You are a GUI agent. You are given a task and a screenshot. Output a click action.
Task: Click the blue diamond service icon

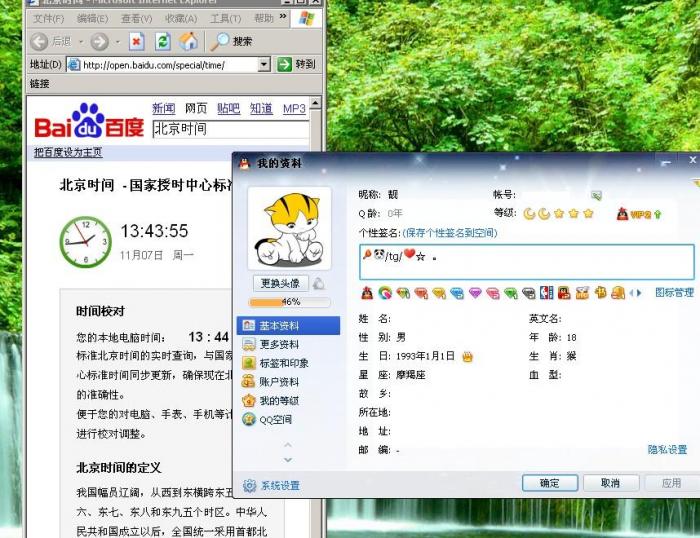[457, 293]
